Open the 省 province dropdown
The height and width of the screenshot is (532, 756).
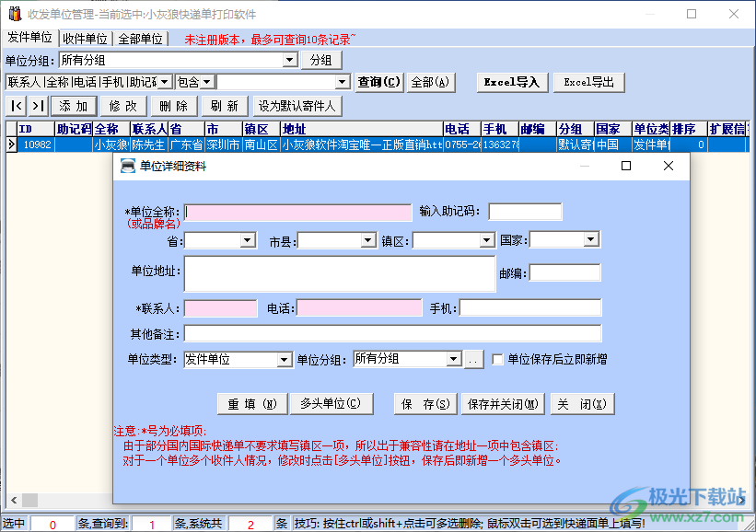(x=248, y=240)
